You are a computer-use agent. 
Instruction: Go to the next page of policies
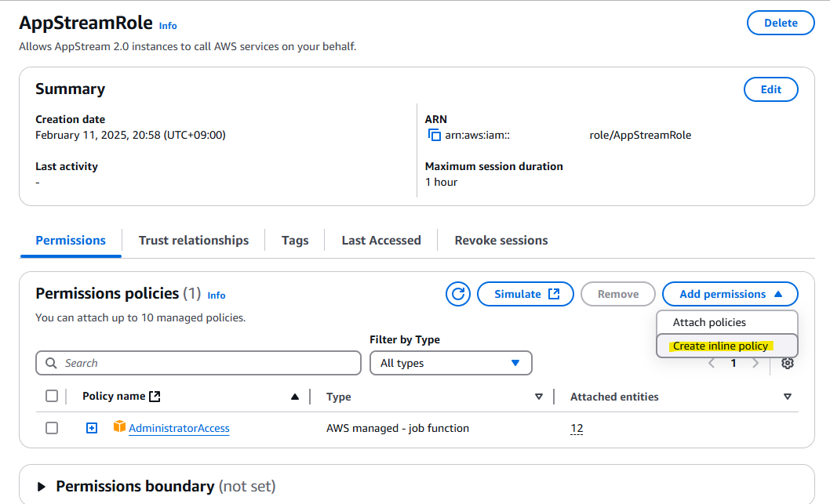pyautogui.click(x=755, y=364)
